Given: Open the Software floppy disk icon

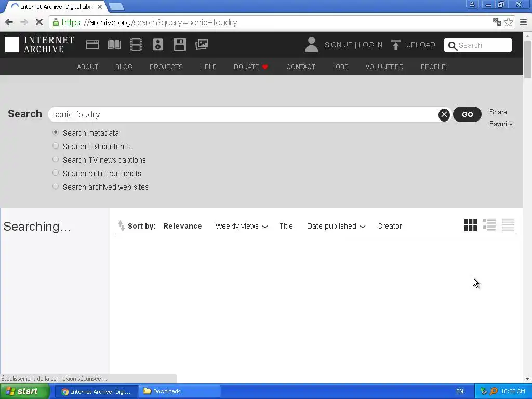Looking at the screenshot, I should tap(179, 45).
